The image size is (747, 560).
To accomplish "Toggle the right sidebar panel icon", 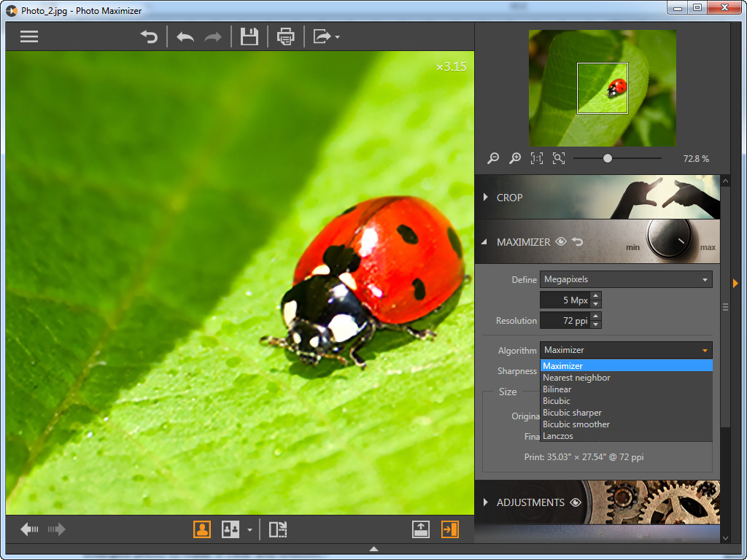I will (449, 529).
